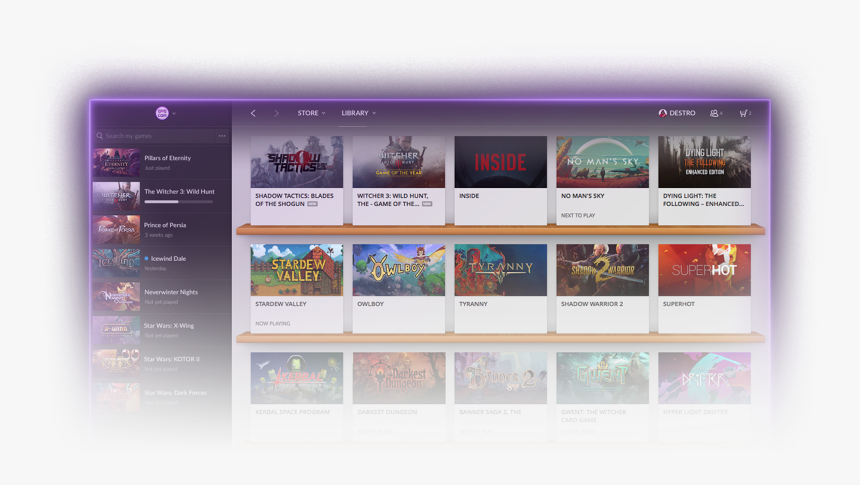Viewport: 860px width, 485px height.
Task: Click Prince of Persia sidebar thumbnail
Action: point(116,229)
